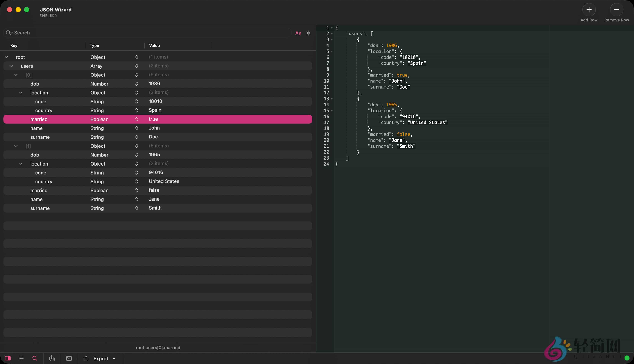The width and height of the screenshot is (634, 364).
Task: Collapse the [0] object node
Action: tap(16, 75)
